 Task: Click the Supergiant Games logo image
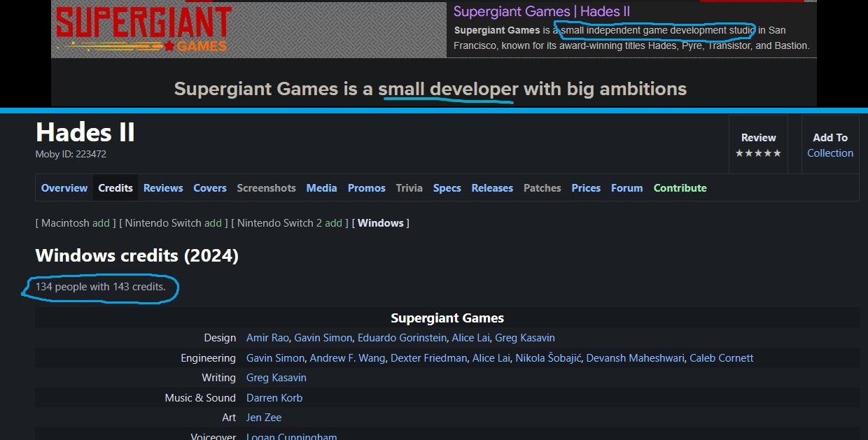(x=143, y=29)
